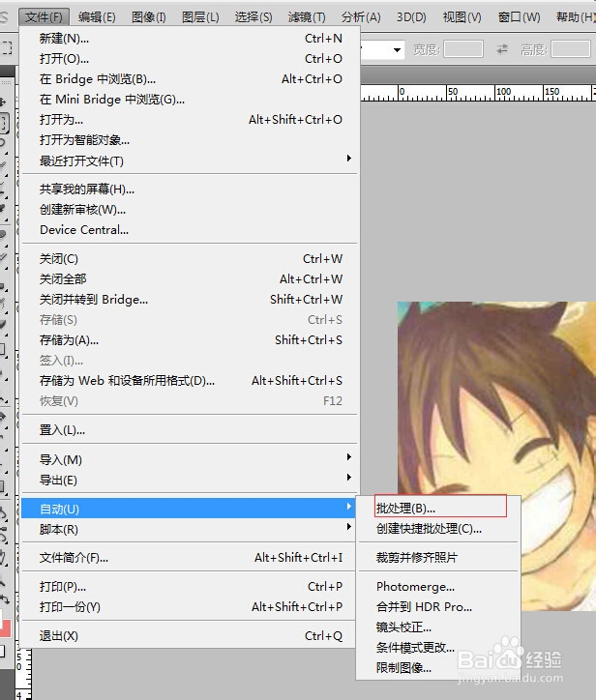Viewport: 596px width, 700px height.
Task: Choose 关闭(C) menu entry
Action: [190, 259]
